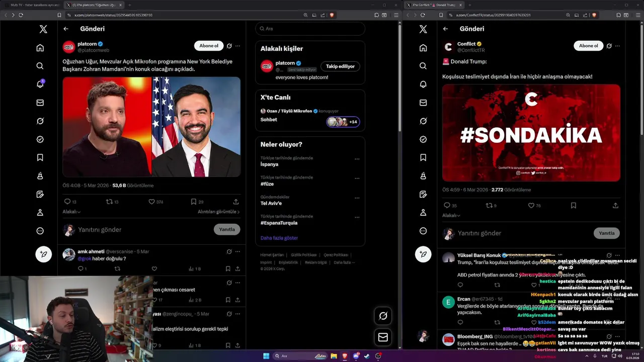This screenshot has height=362, width=644.
Task: Open Home in right window's X sidebar
Action: pos(423,48)
